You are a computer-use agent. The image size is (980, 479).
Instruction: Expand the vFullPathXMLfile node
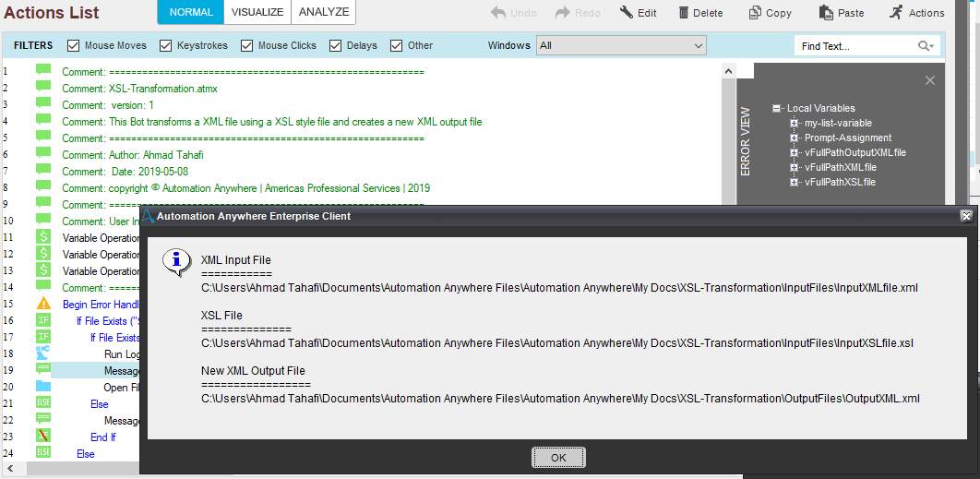tap(794, 168)
